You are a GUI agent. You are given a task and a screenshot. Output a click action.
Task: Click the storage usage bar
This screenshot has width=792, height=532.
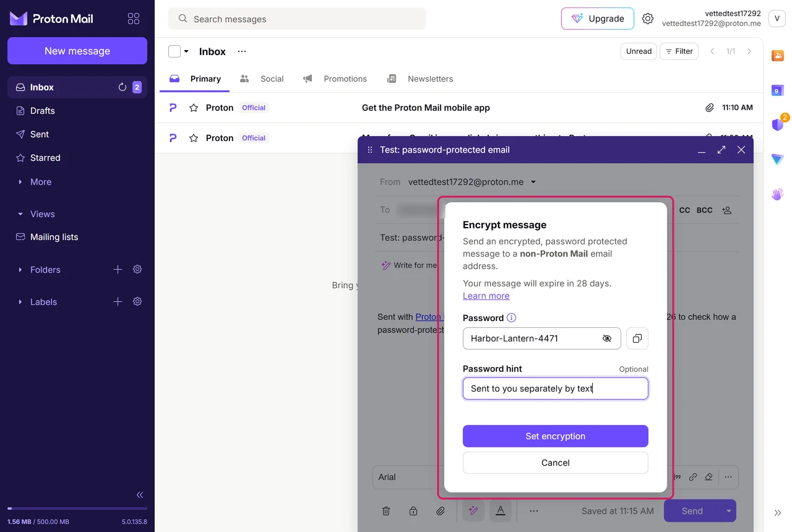77,508
